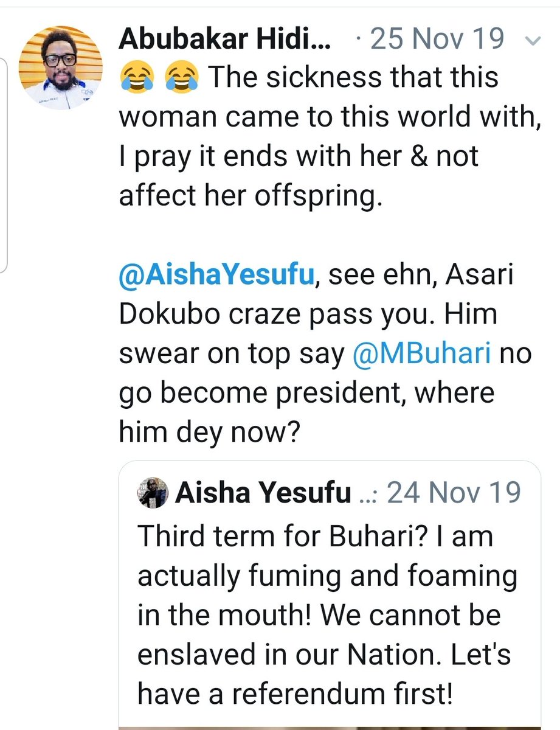Viewport: 560px width, 730px height.
Task: Click the quoted tweet's 24 Nov 19 date
Action: 454,492
